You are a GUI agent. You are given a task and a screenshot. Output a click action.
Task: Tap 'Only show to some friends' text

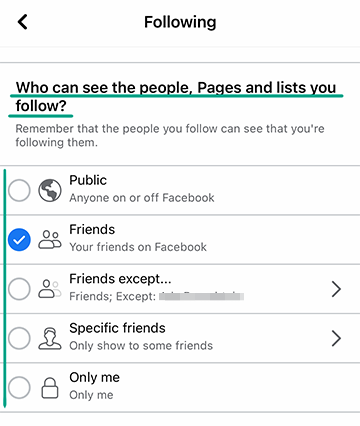coord(141,346)
